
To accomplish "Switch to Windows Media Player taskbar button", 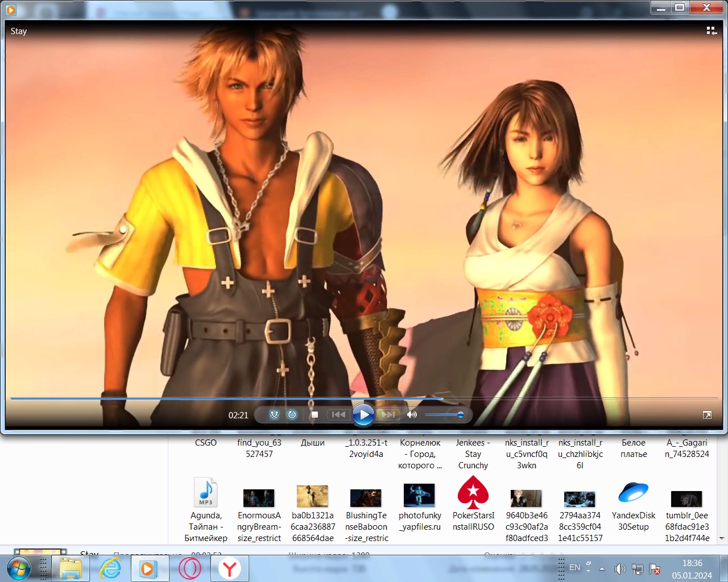I will point(150,568).
